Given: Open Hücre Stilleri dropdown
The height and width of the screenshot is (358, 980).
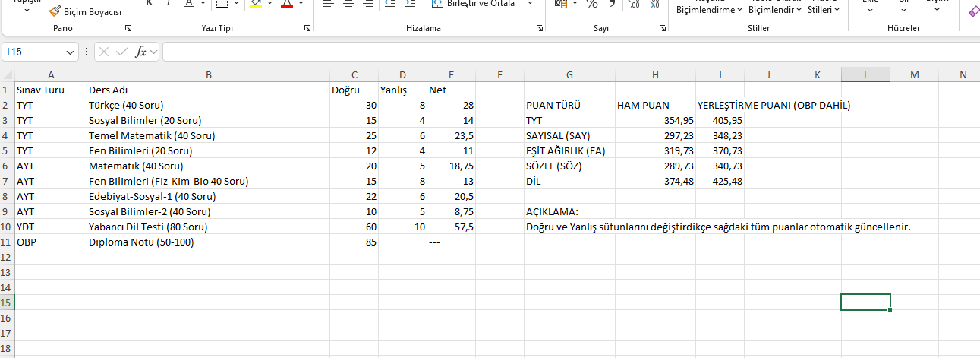Looking at the screenshot, I should tap(824, 7).
